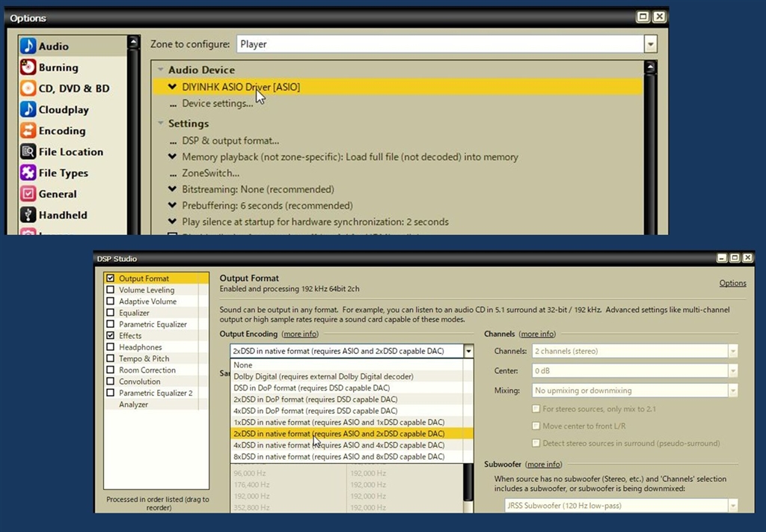Viewport: 766px width, 532px height.
Task: Enable the Parametric Equalizer 2 checkbox
Action: tap(111, 393)
